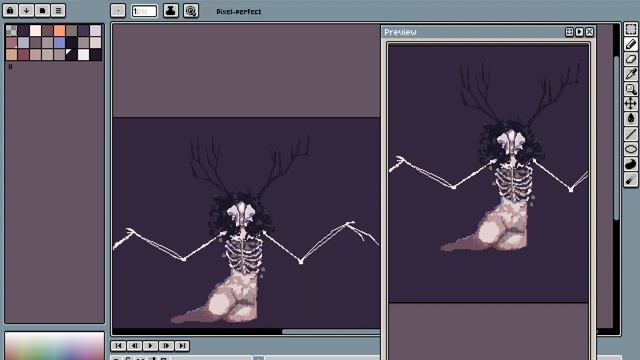Pick the gray-olive swatch in top row

coord(71,30)
